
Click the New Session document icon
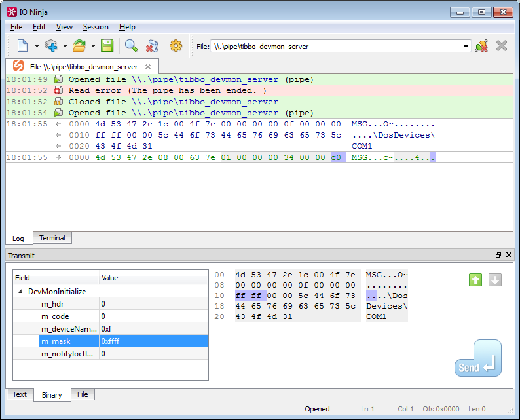(22, 46)
